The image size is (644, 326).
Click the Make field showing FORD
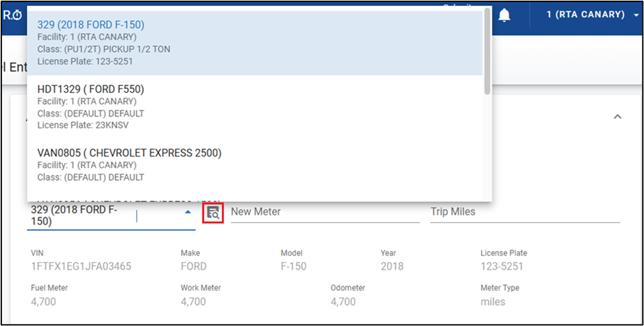(193, 266)
